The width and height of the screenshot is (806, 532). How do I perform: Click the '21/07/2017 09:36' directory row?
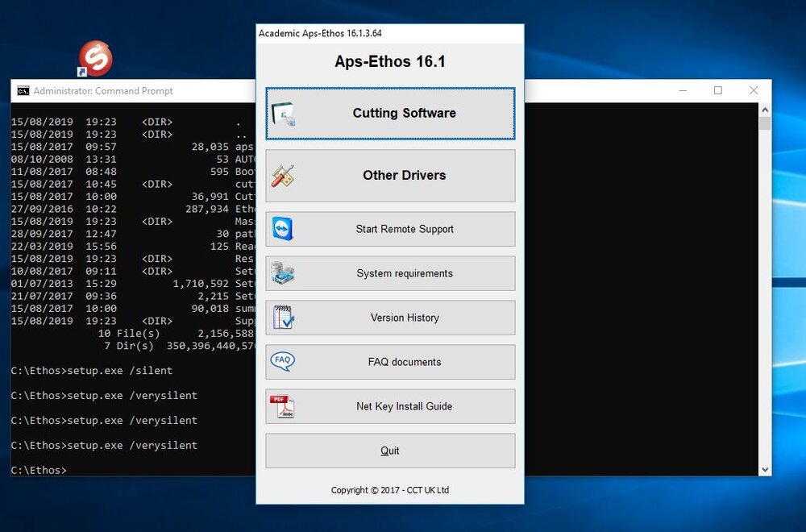133,296
